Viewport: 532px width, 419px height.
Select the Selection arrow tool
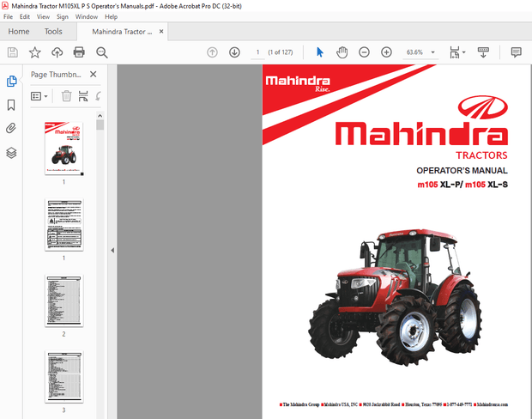(x=319, y=52)
